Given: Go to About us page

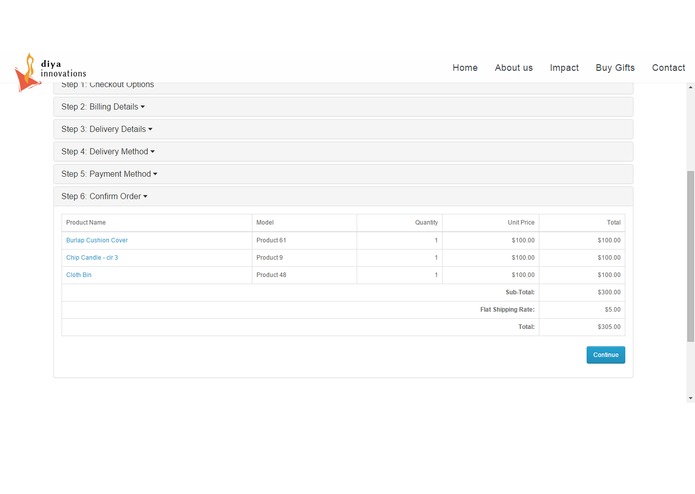Looking at the screenshot, I should pyautogui.click(x=513, y=68).
